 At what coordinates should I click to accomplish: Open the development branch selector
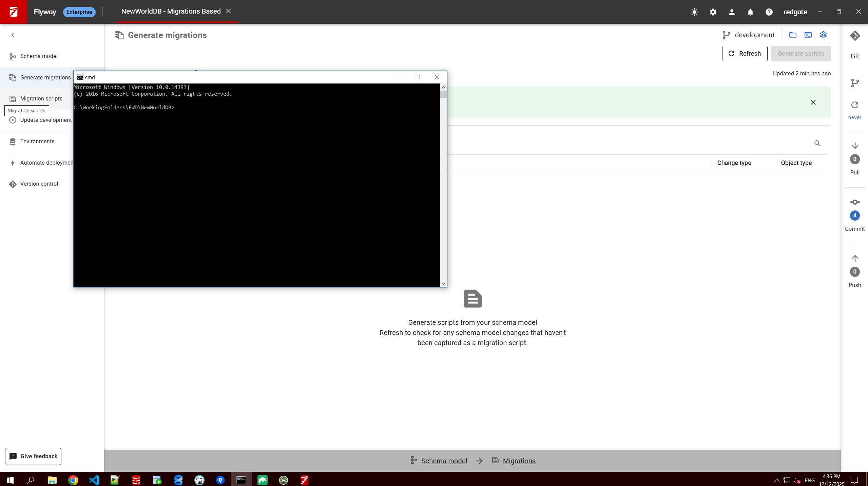[749, 35]
